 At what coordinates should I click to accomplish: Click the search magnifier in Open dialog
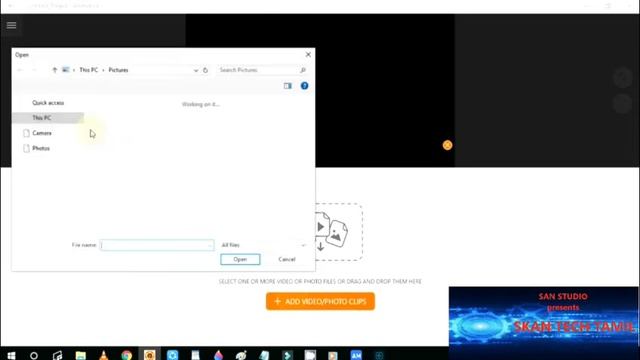303,70
